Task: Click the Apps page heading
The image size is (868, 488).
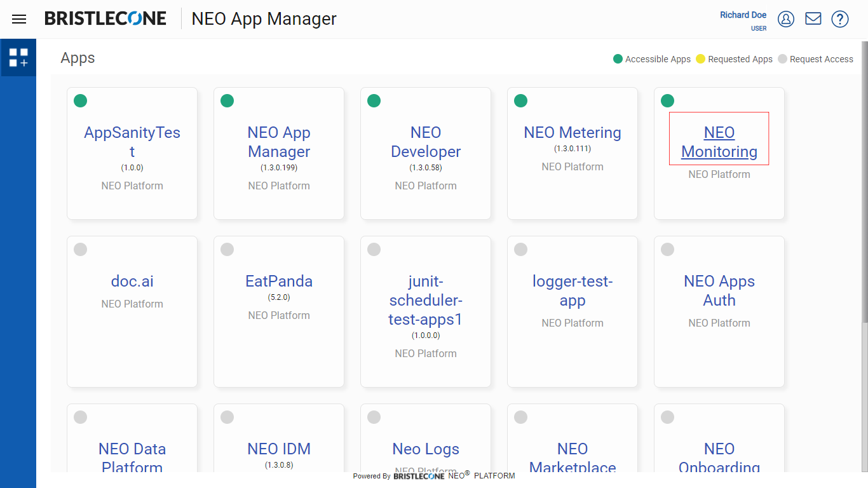Action: click(x=78, y=58)
